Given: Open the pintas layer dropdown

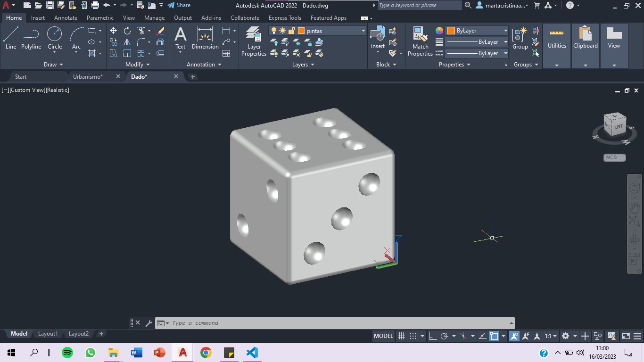Looking at the screenshot, I should (x=363, y=31).
